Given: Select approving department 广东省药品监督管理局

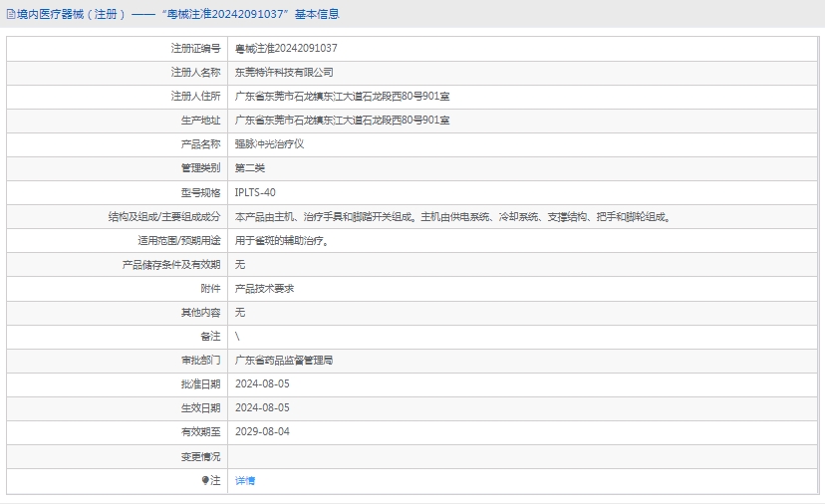Looking at the screenshot, I should [283, 361].
